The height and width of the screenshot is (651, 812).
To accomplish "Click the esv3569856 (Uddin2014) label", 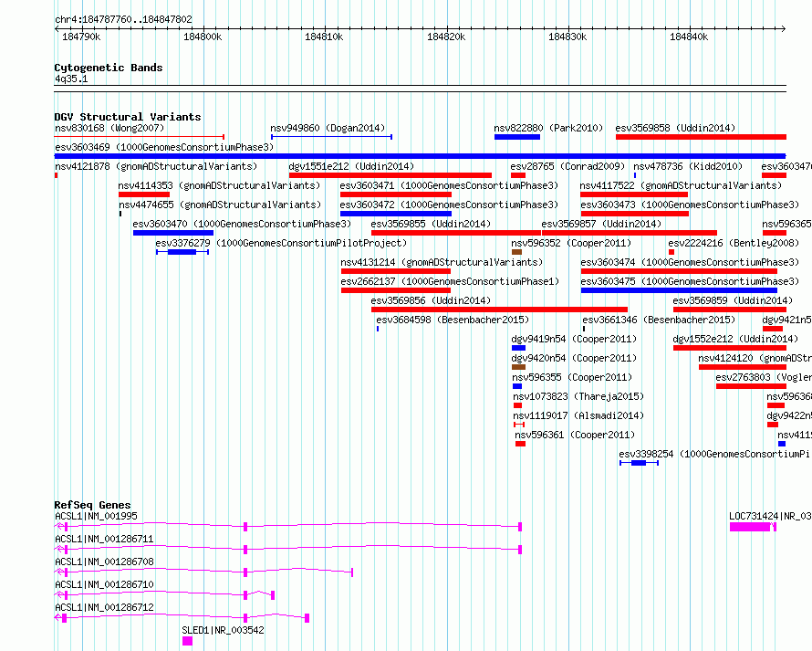I will click(x=431, y=300).
